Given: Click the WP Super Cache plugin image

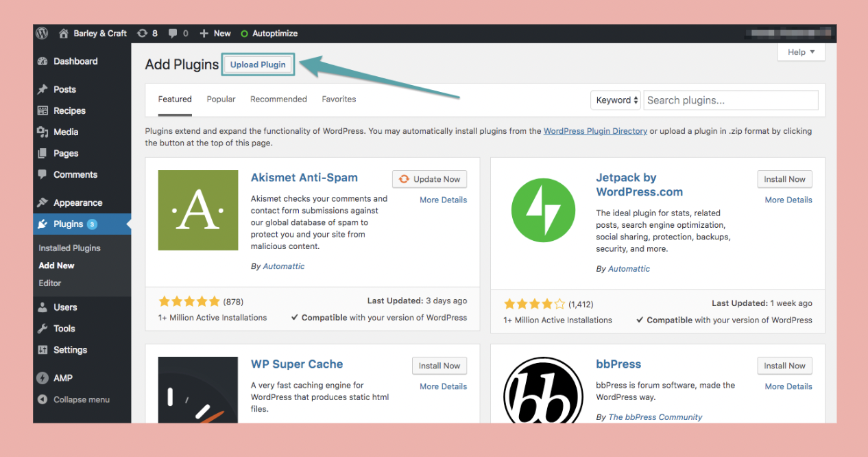Looking at the screenshot, I should (x=198, y=390).
